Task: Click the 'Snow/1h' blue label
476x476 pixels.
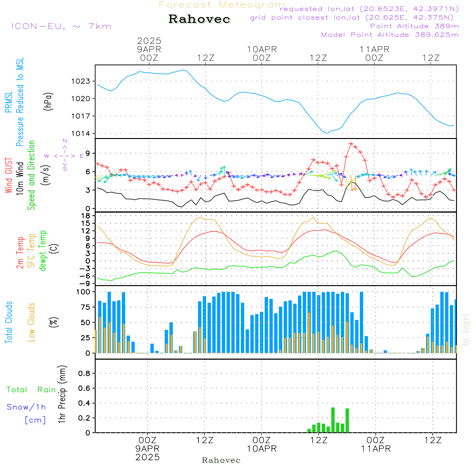Action: 26,407
